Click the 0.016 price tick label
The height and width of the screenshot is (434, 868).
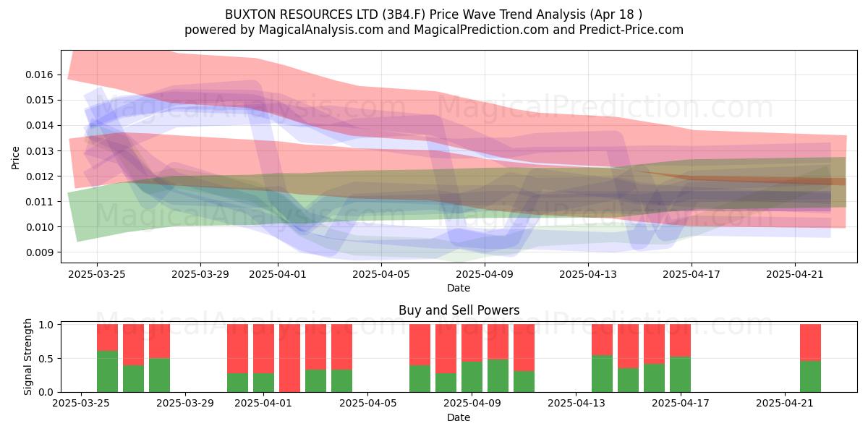pos(40,75)
